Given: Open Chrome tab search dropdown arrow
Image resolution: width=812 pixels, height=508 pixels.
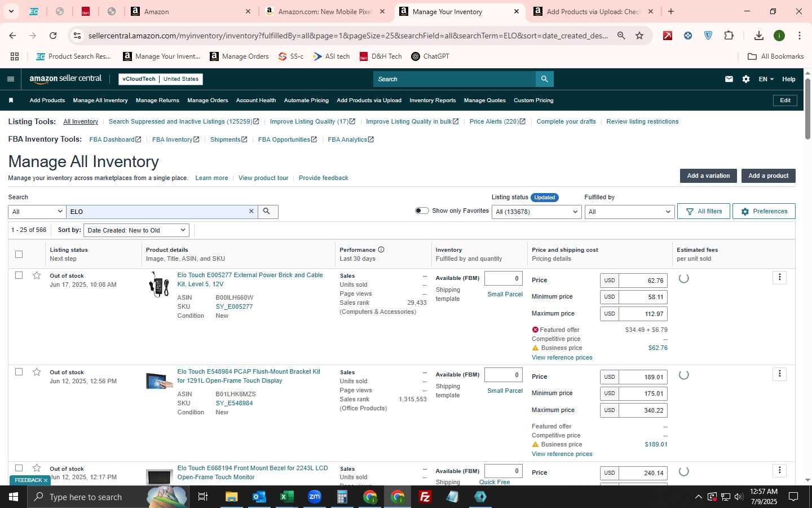Looking at the screenshot, I should (x=11, y=11).
